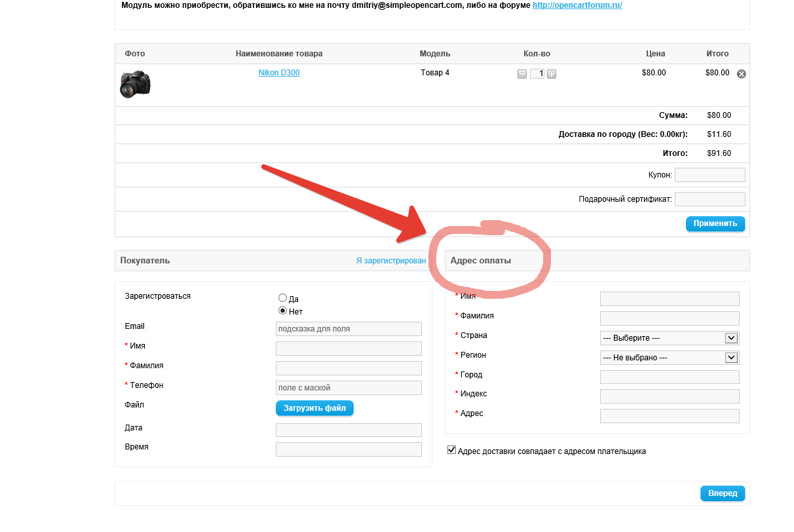Select the Да registration radio button
The width and height of the screenshot is (794, 532).
[283, 297]
